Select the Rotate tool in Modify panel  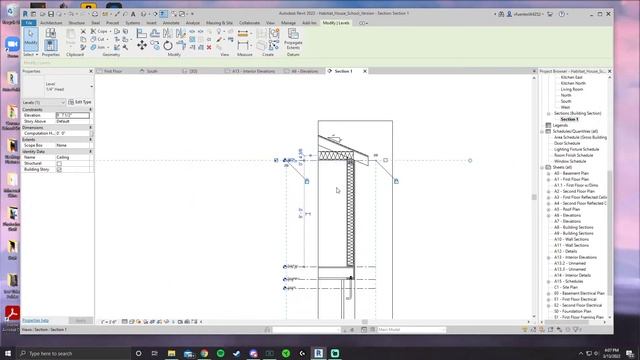[168, 46]
